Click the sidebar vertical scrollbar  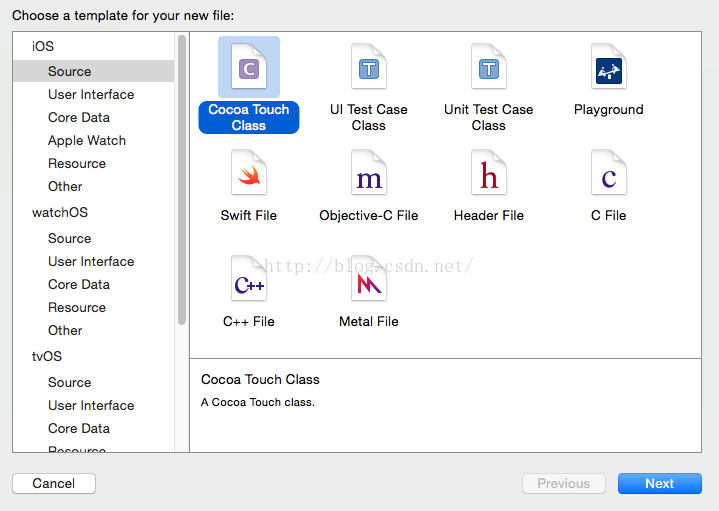tap(182, 180)
